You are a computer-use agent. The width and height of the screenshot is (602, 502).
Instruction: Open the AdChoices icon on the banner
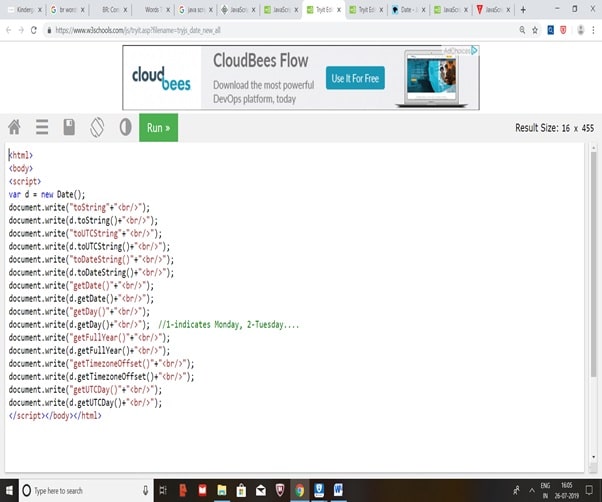475,50
